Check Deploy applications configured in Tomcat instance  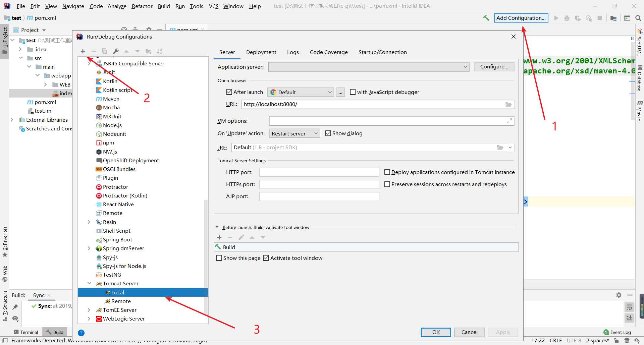tap(387, 172)
